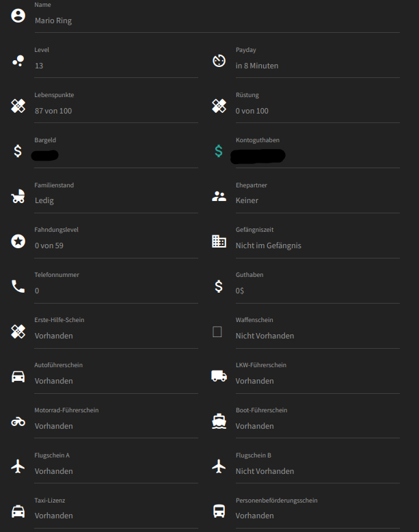The image size is (419, 532).
Task: Click the taxi license icon
Action: [18, 511]
